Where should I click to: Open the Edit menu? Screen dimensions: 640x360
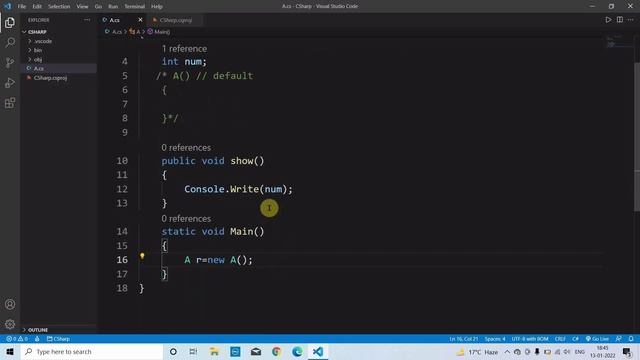coord(37,6)
